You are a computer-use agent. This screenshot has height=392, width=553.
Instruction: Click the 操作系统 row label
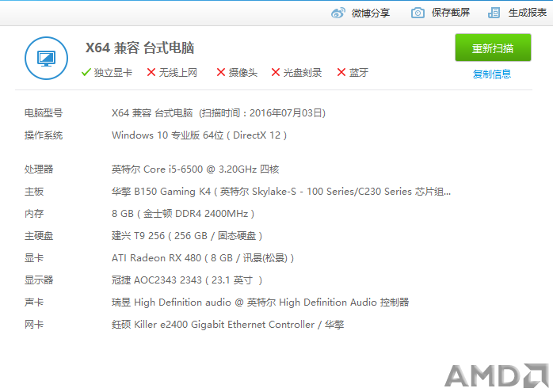[44, 135]
